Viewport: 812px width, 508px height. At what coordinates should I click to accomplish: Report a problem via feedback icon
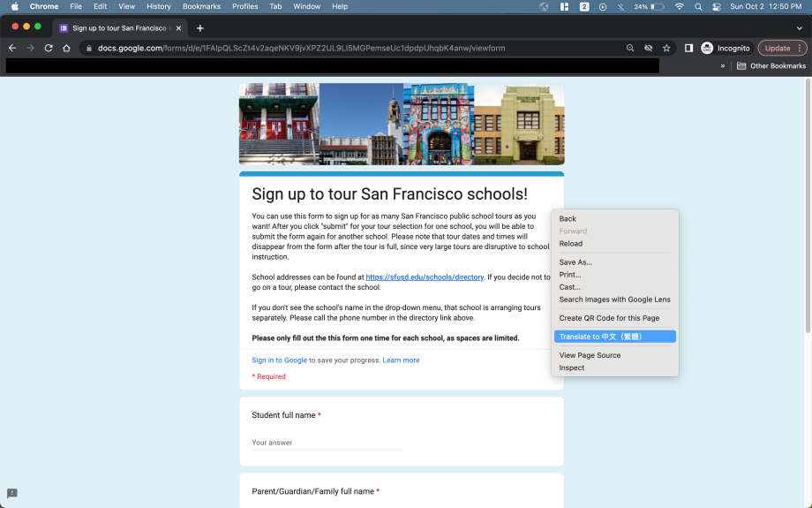12,493
